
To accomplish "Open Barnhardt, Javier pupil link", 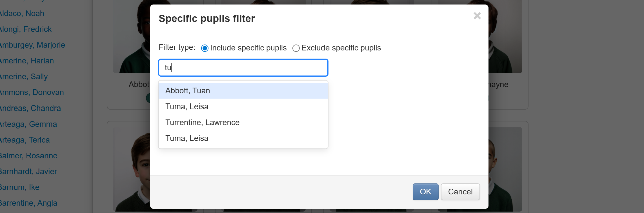I will tap(28, 172).
